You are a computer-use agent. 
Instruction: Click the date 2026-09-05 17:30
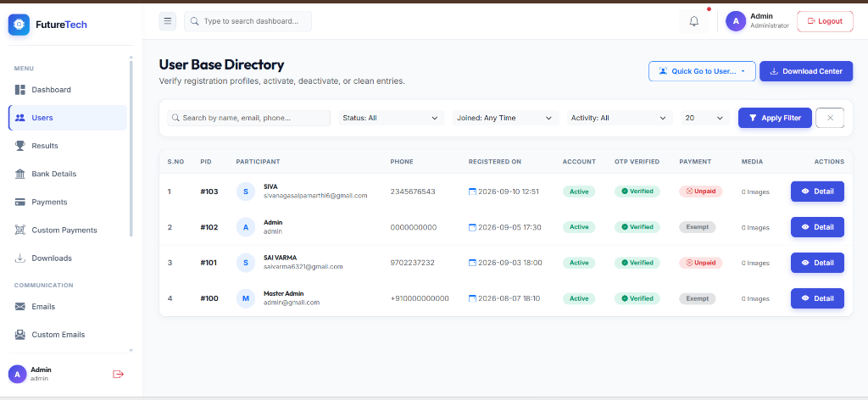click(x=509, y=227)
